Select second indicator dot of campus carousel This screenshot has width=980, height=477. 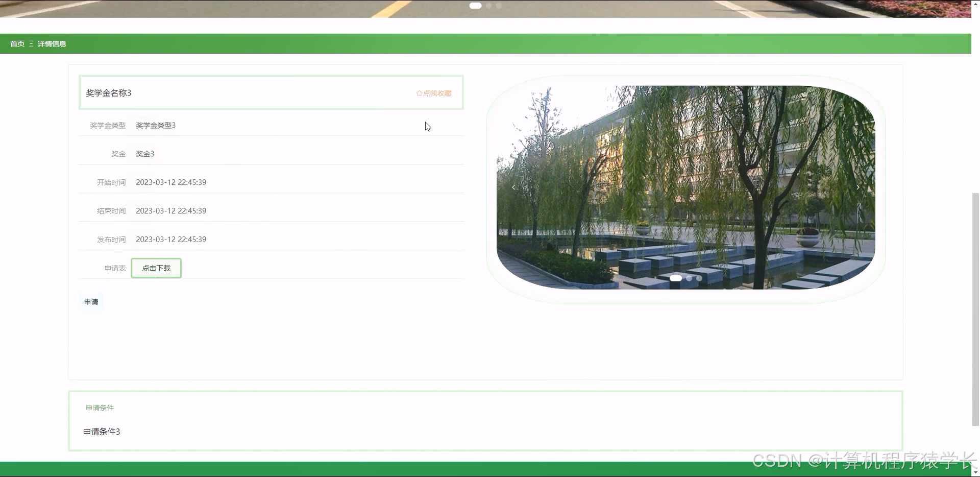pos(689,278)
